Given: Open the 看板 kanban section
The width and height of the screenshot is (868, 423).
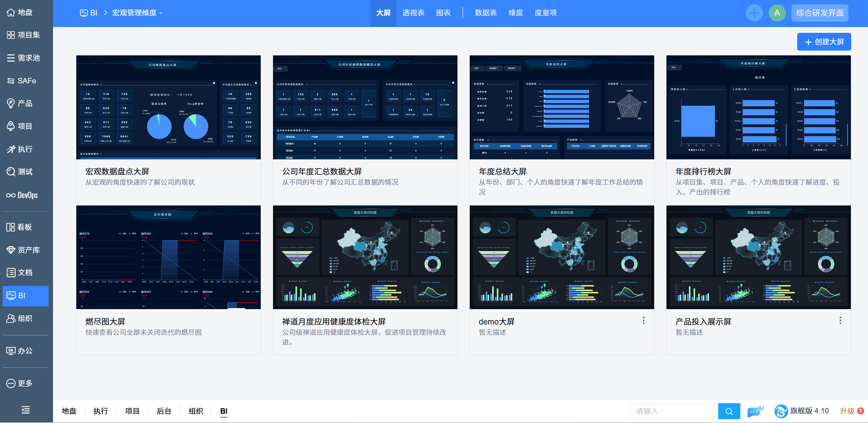Looking at the screenshot, I should (x=19, y=227).
